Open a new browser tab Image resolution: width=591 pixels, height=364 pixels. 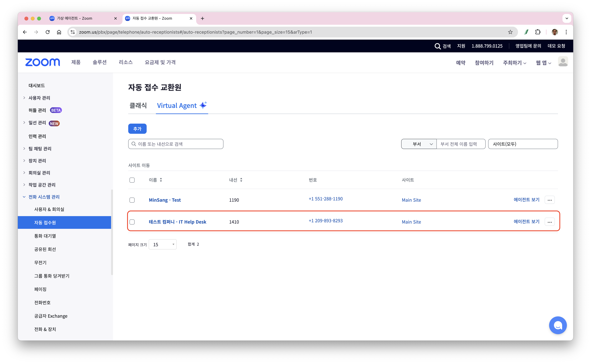point(203,18)
